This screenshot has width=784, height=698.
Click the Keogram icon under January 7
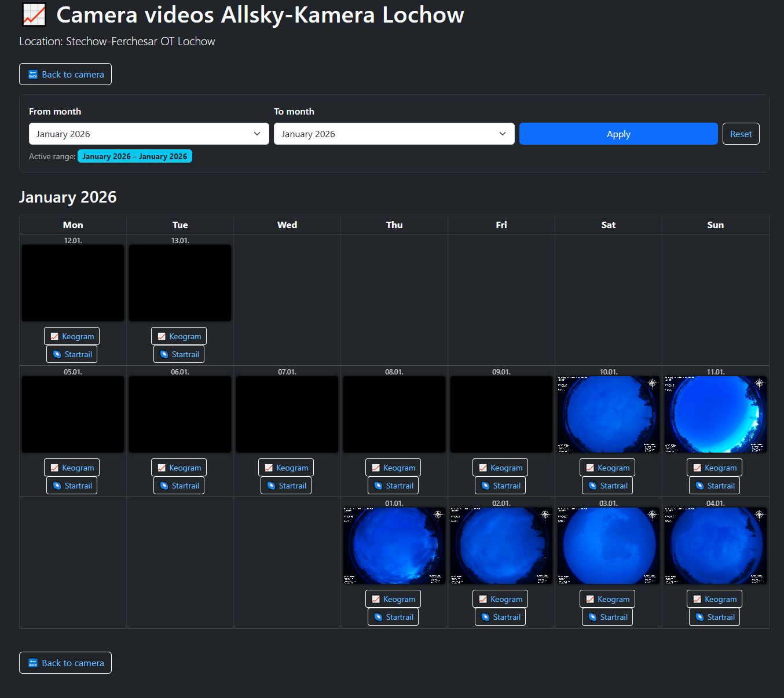click(x=270, y=467)
